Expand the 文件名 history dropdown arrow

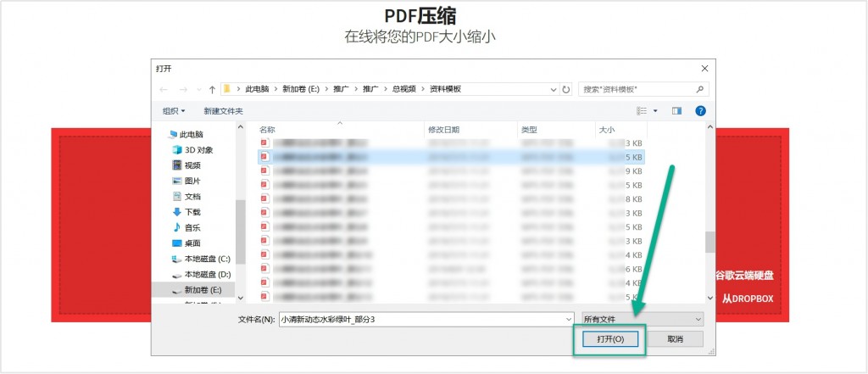point(570,319)
